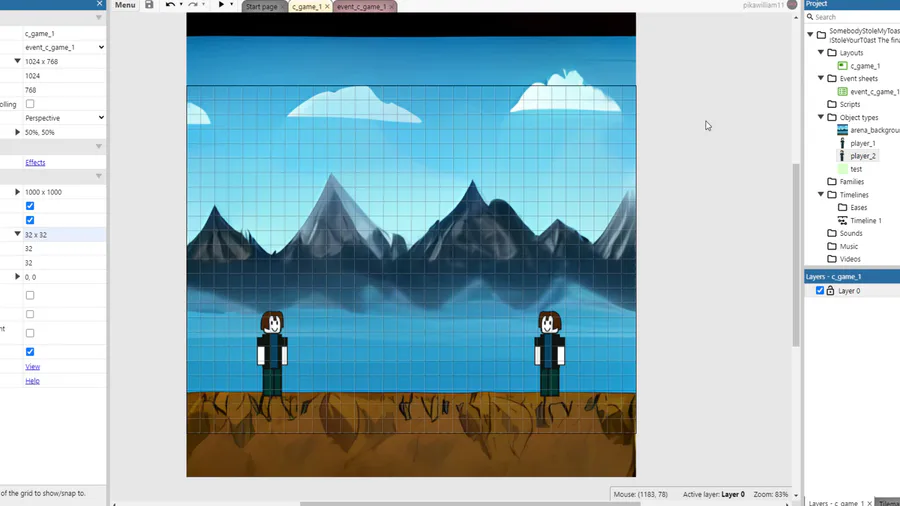Collapse the project root folder arrow
The image size is (900, 506).
[810, 34]
